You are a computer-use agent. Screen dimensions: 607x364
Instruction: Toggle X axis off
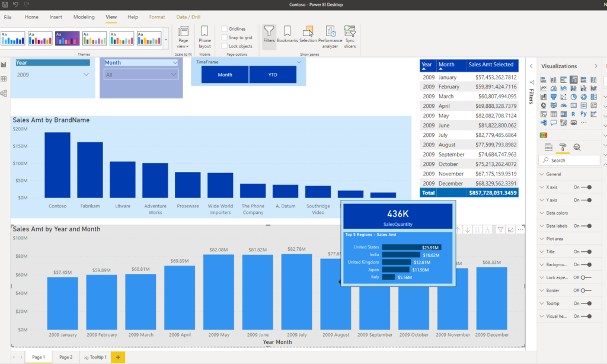(587, 187)
